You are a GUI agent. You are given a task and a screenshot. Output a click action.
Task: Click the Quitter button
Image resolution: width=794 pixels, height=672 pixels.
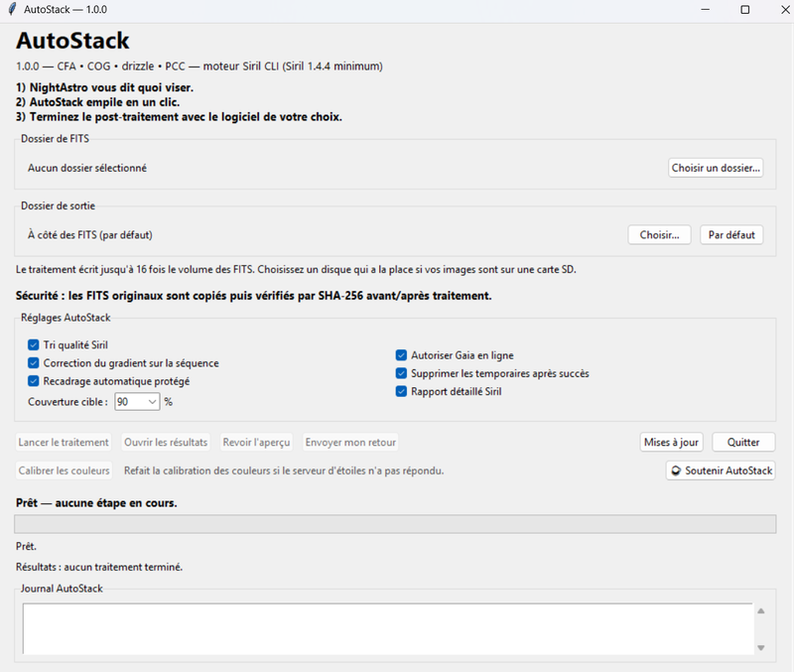[743, 442]
